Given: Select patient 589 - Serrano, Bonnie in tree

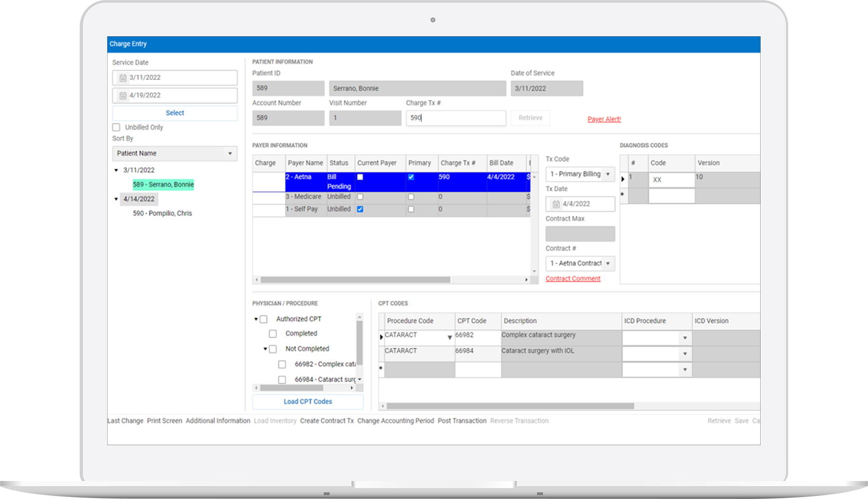Looking at the screenshot, I should (163, 185).
